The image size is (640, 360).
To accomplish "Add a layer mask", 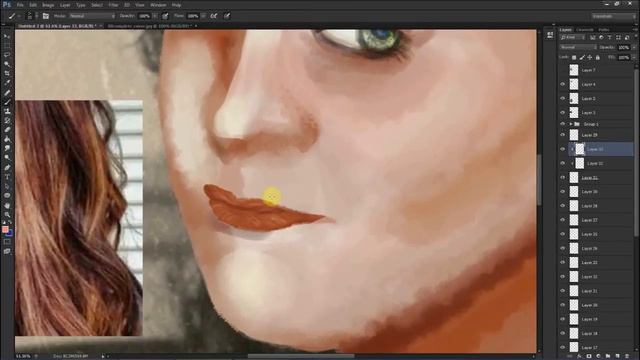I will 589,356.
